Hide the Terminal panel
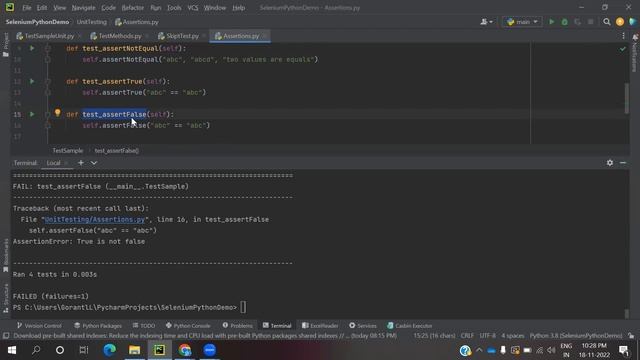The image size is (640, 360). point(623,162)
